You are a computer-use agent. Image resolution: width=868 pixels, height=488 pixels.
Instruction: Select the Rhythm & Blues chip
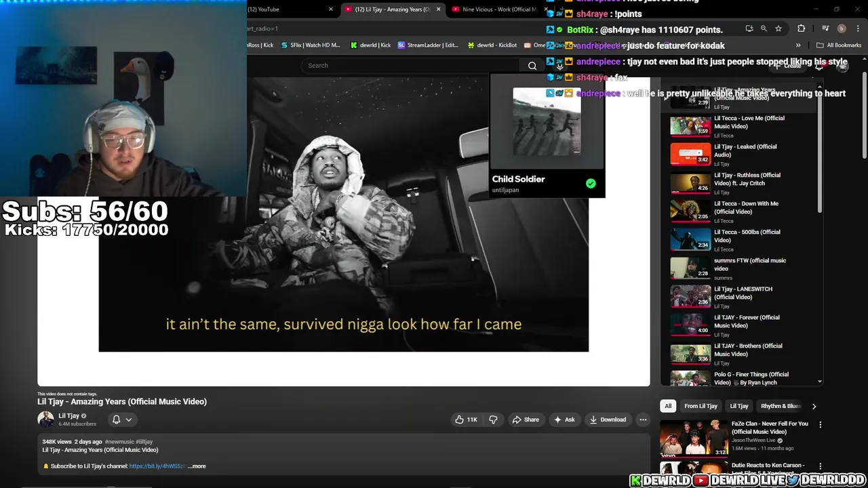point(780,406)
